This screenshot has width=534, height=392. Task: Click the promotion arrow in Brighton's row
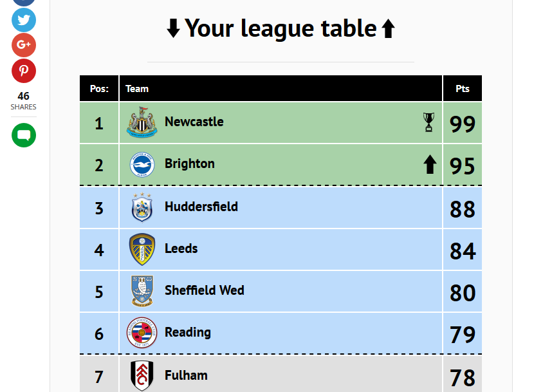click(x=430, y=164)
